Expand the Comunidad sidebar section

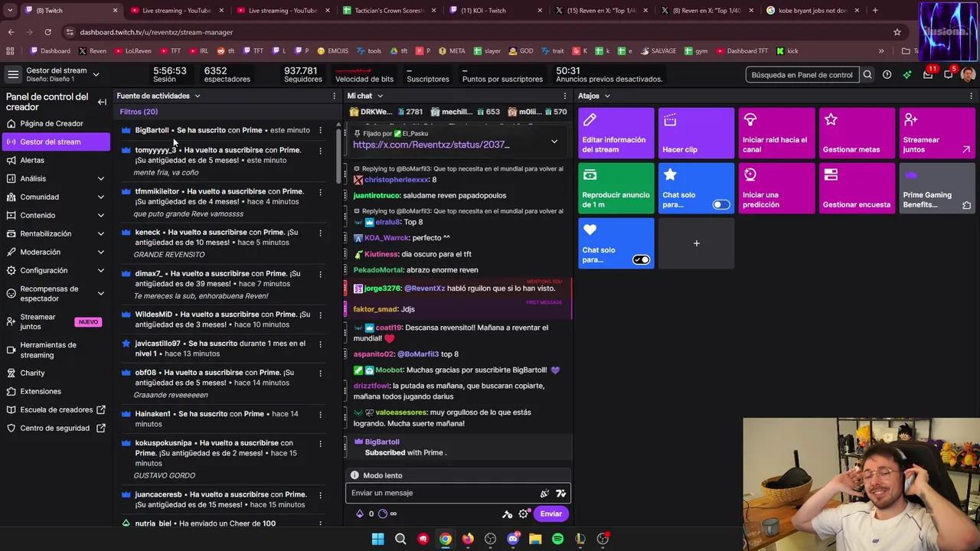(x=100, y=197)
